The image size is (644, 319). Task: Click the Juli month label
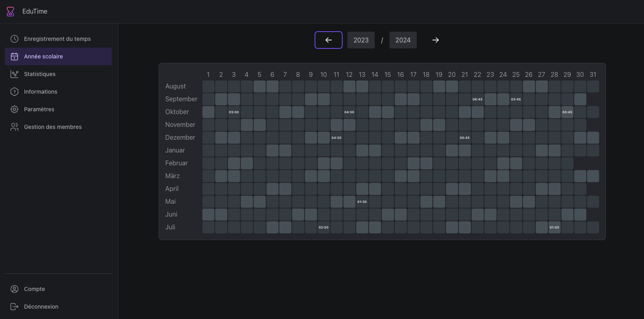pyautogui.click(x=170, y=227)
